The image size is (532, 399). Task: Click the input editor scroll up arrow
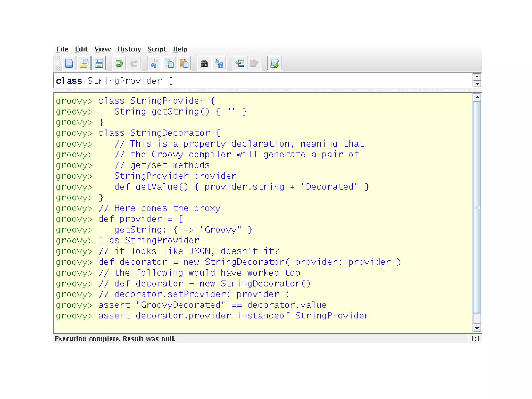pyautogui.click(x=477, y=77)
